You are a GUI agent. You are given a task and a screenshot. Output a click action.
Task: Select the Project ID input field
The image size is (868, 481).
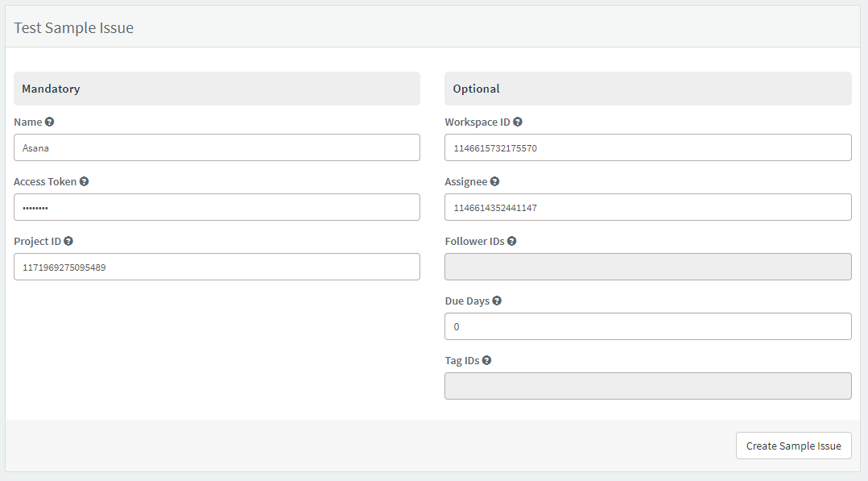click(x=217, y=267)
